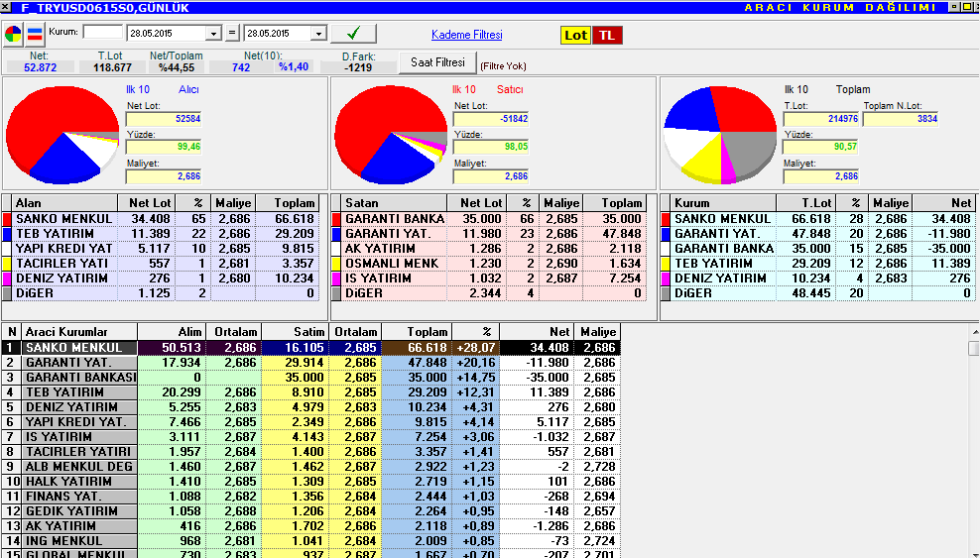Click the top alıcı pie chart
Screen dimensions: 980x558
click(62, 135)
